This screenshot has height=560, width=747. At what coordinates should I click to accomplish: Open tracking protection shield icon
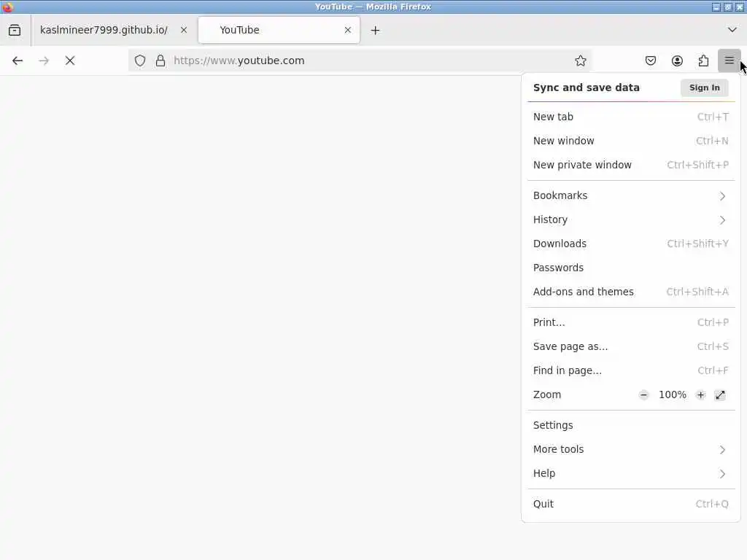tap(140, 61)
